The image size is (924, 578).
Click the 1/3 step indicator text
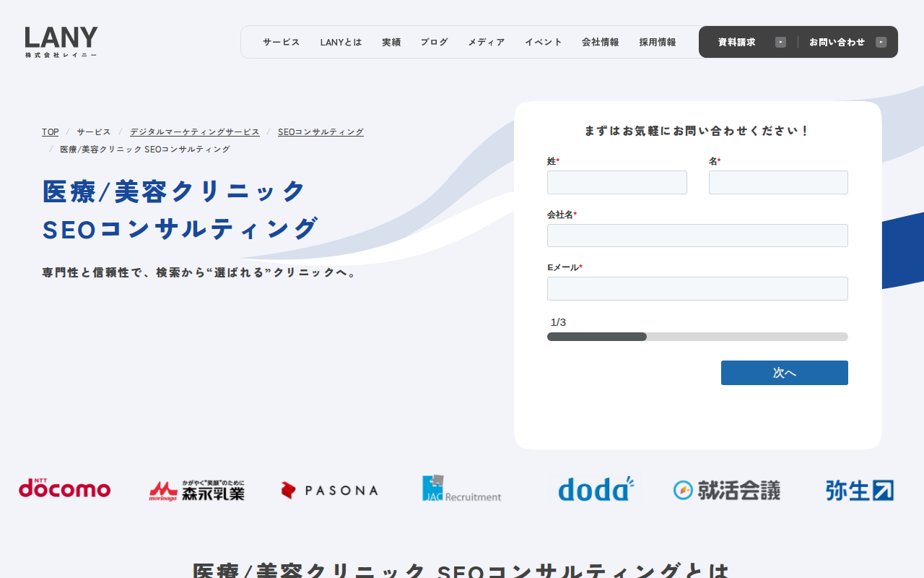coord(558,322)
